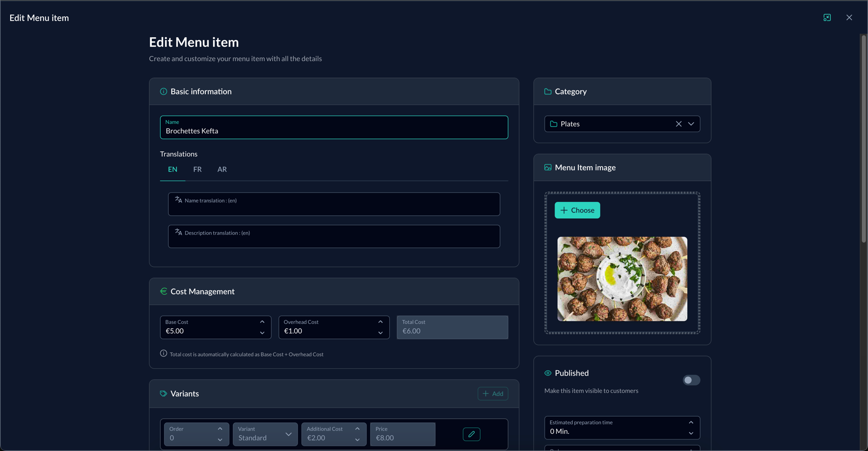Click the info icon next to total cost note
The height and width of the screenshot is (451, 868).
[163, 354]
